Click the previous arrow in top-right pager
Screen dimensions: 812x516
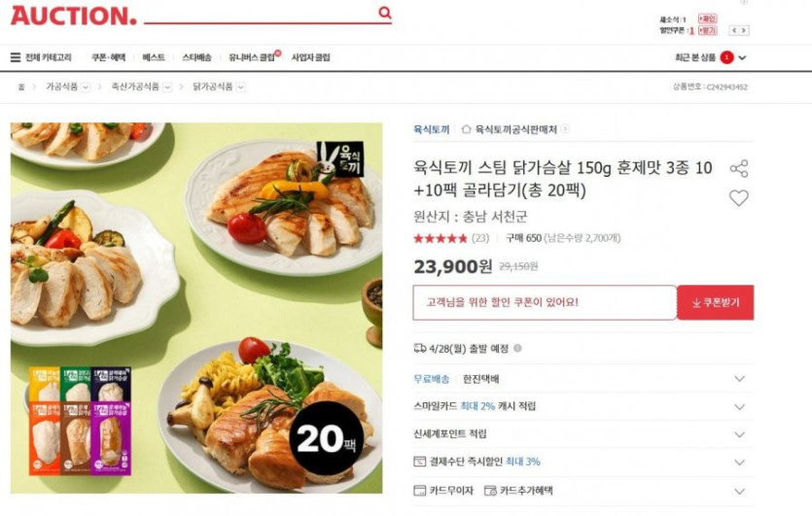point(734,30)
